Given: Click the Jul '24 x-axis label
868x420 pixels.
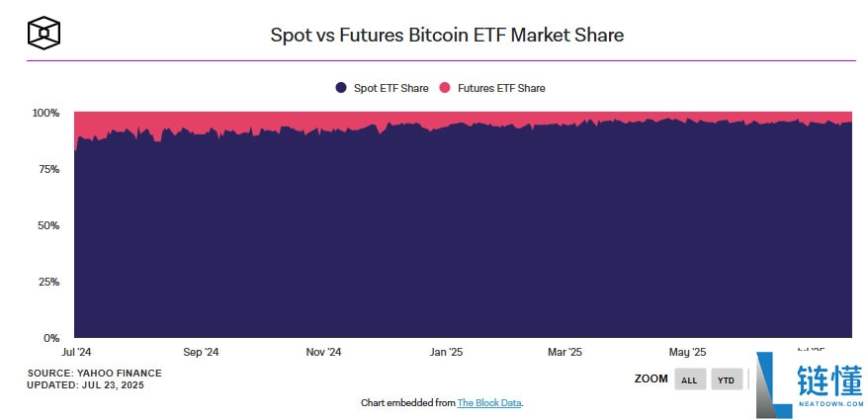Looking at the screenshot, I should pos(77,352).
